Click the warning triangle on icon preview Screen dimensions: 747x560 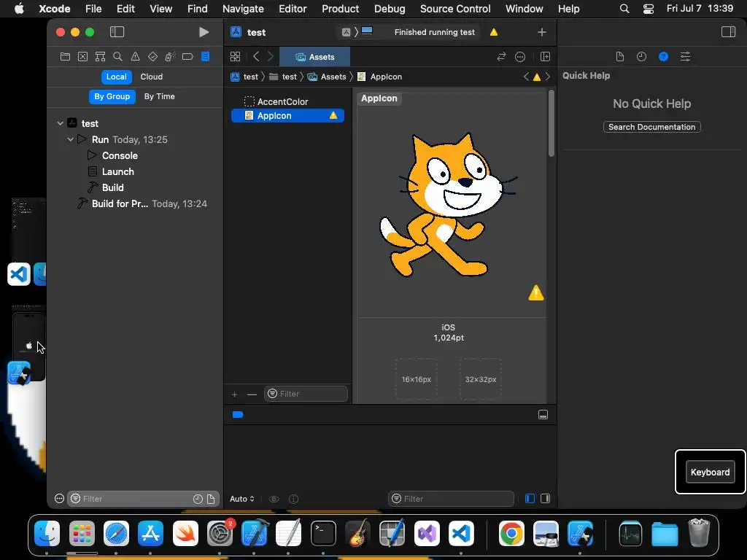(536, 293)
